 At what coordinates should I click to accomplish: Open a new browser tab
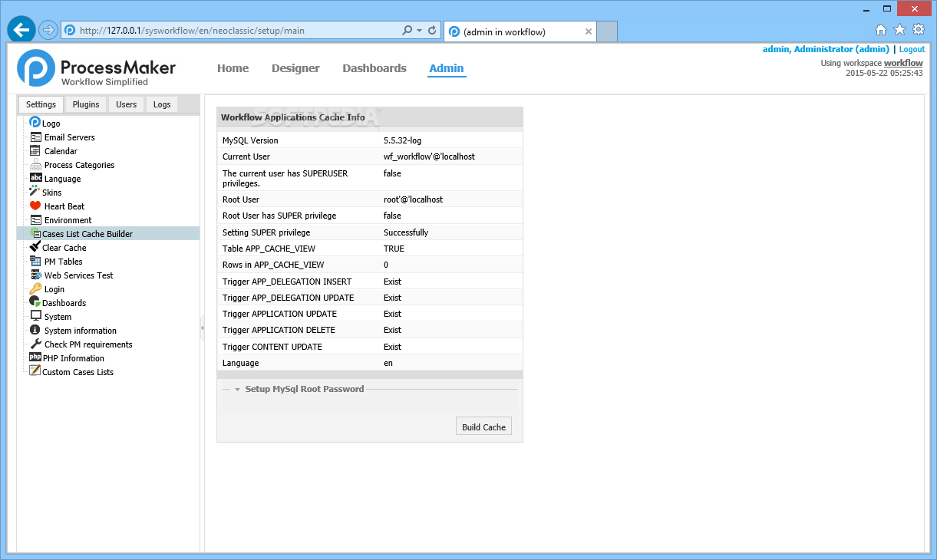(x=607, y=31)
